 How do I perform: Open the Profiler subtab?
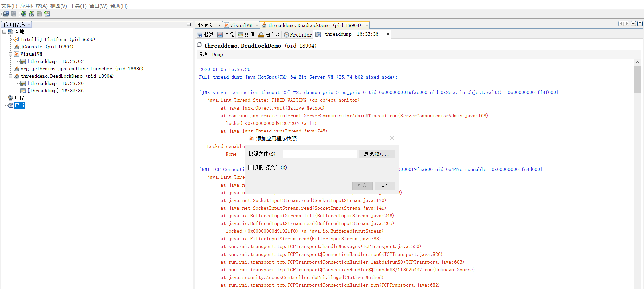[298, 34]
